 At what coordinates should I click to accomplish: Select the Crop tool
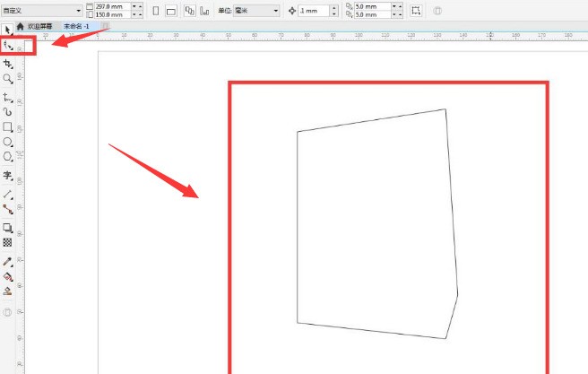8,64
